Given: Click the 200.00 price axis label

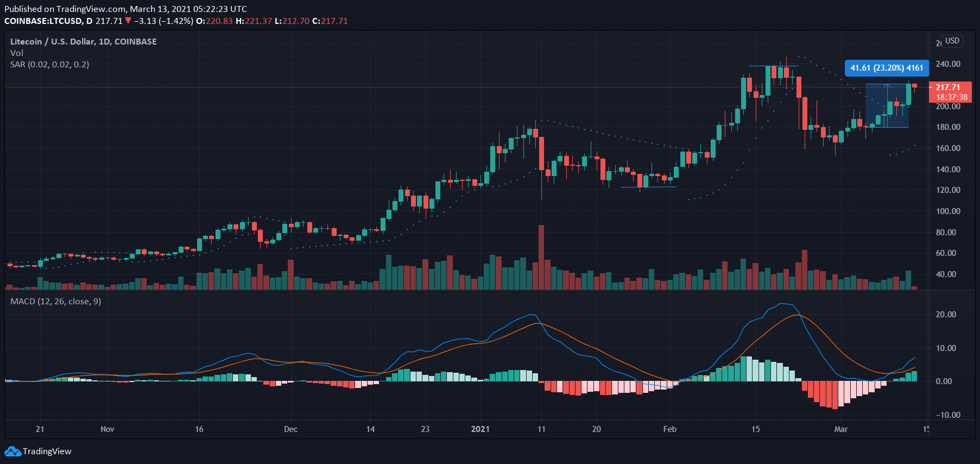Looking at the screenshot, I should tap(948, 106).
